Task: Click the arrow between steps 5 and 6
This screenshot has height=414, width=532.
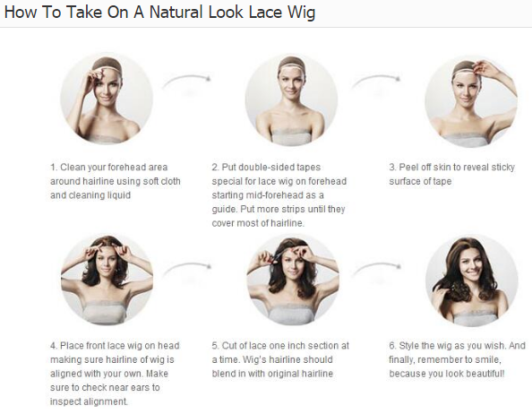Action: click(x=376, y=270)
